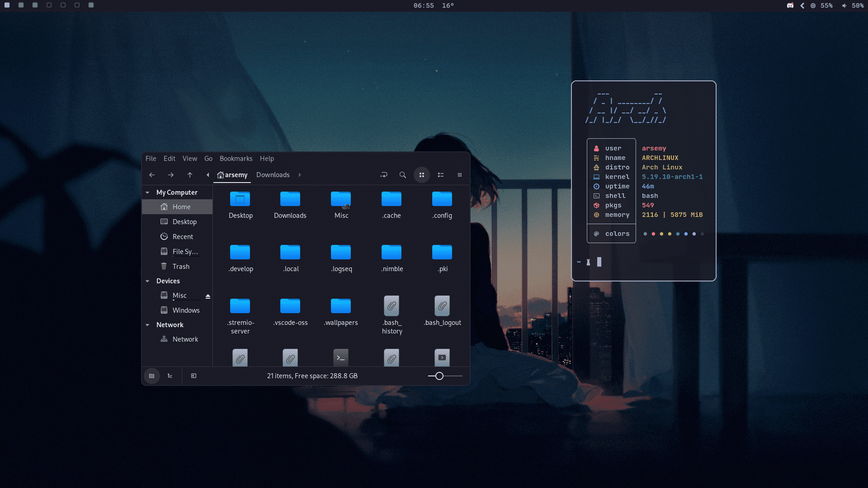This screenshot has height=488, width=868.
Task: Click the path bar right scroll arrow
Action: pyautogui.click(x=300, y=175)
